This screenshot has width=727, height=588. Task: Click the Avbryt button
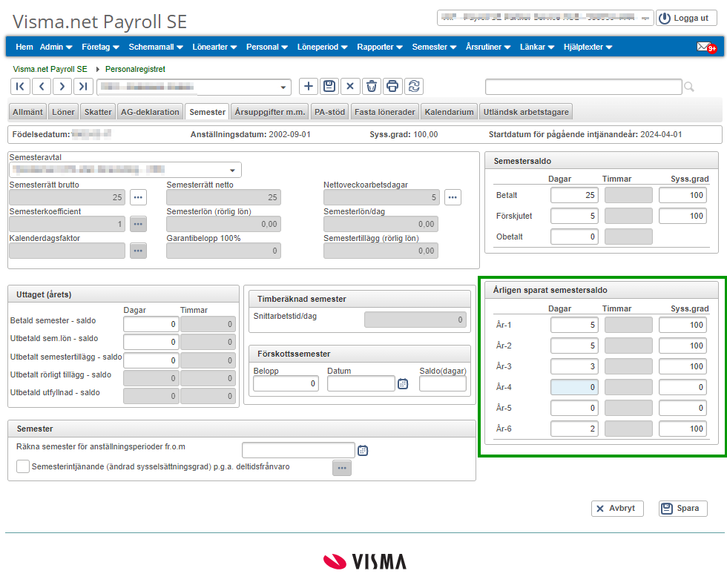pyautogui.click(x=617, y=509)
